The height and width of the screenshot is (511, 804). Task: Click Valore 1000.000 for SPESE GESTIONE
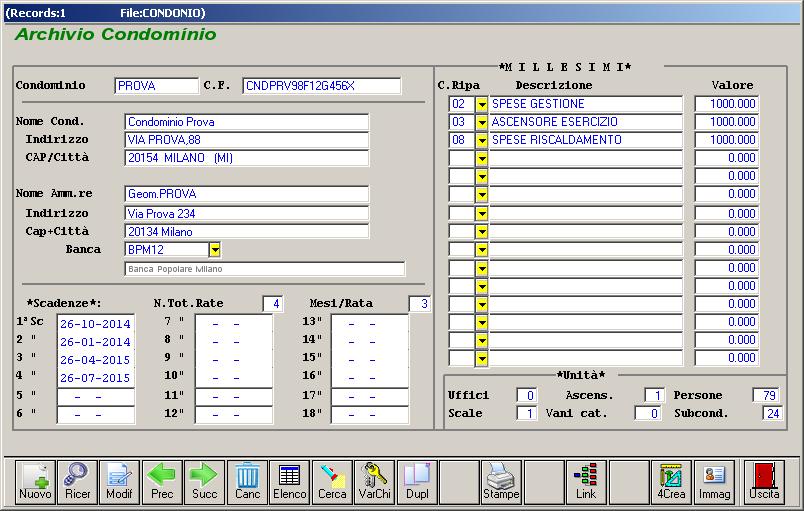727,104
